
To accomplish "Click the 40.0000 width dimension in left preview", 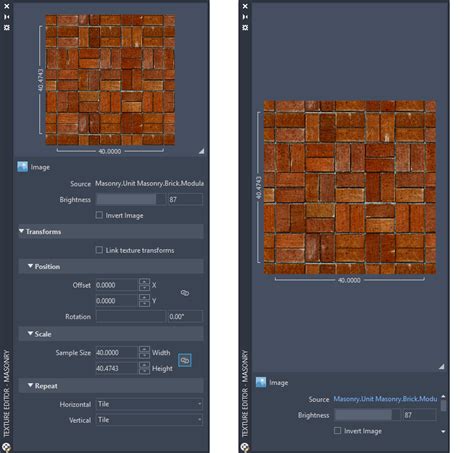I will pos(110,151).
